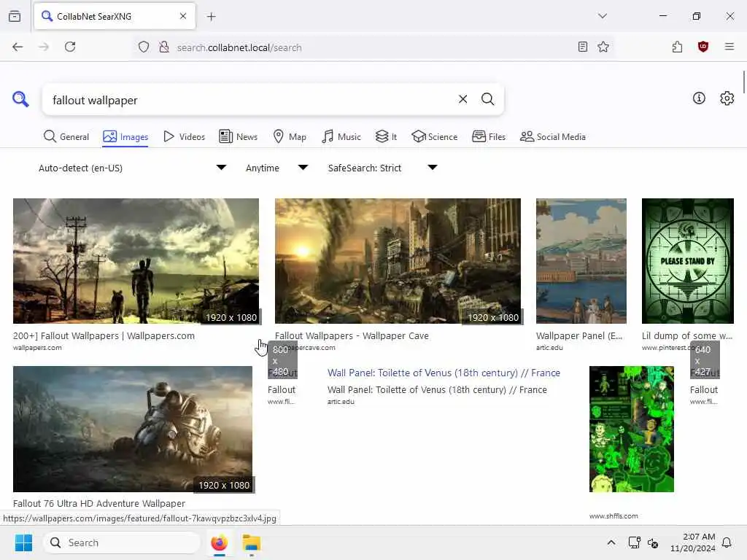Switch to the General category
Image resolution: width=747 pixels, height=560 pixels.
click(66, 136)
